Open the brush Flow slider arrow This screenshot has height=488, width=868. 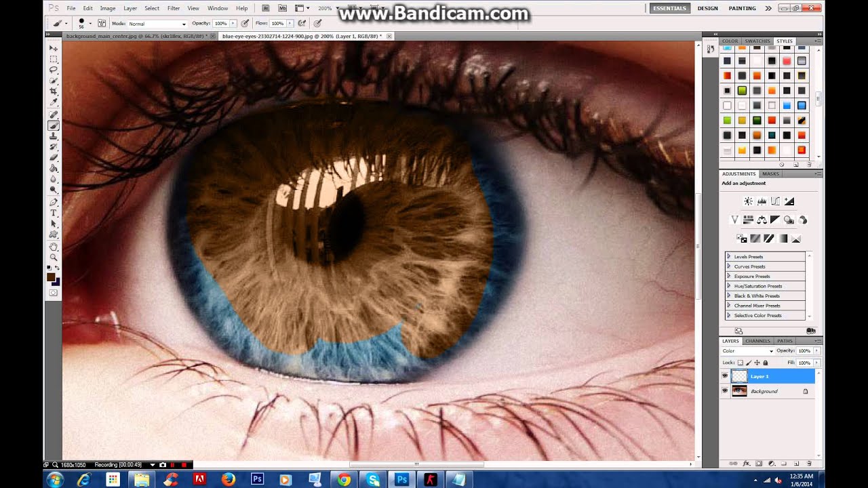click(290, 23)
